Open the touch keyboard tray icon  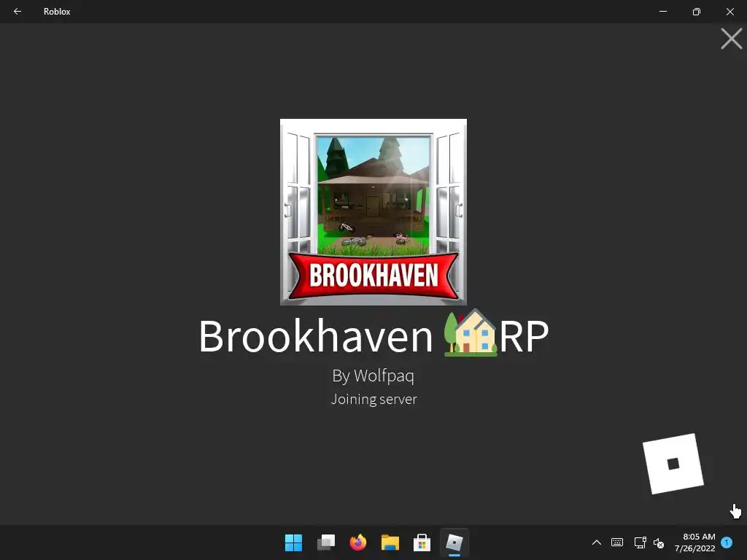click(617, 542)
